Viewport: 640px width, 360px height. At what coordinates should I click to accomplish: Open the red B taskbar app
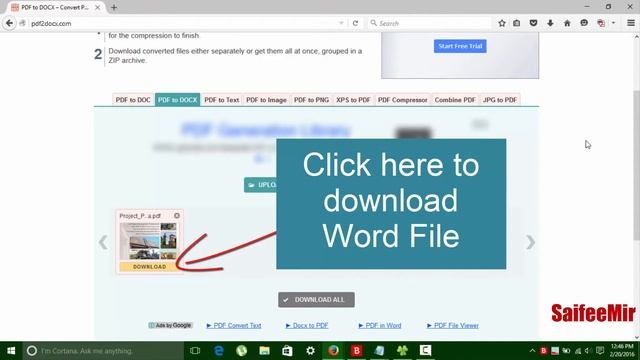(x=356, y=351)
